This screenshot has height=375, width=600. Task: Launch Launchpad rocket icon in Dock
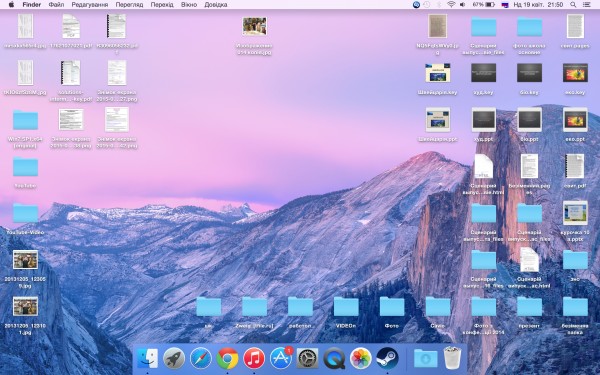tap(174, 359)
